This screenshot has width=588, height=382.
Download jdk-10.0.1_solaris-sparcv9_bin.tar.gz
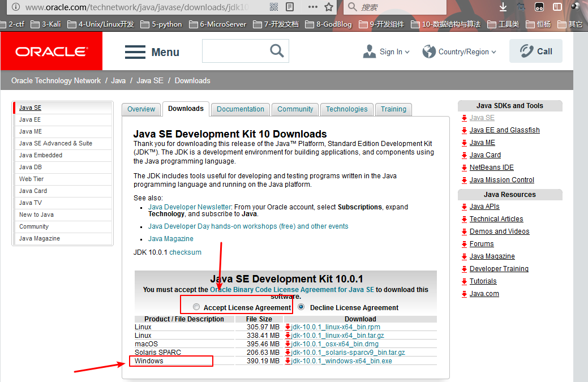(x=348, y=353)
